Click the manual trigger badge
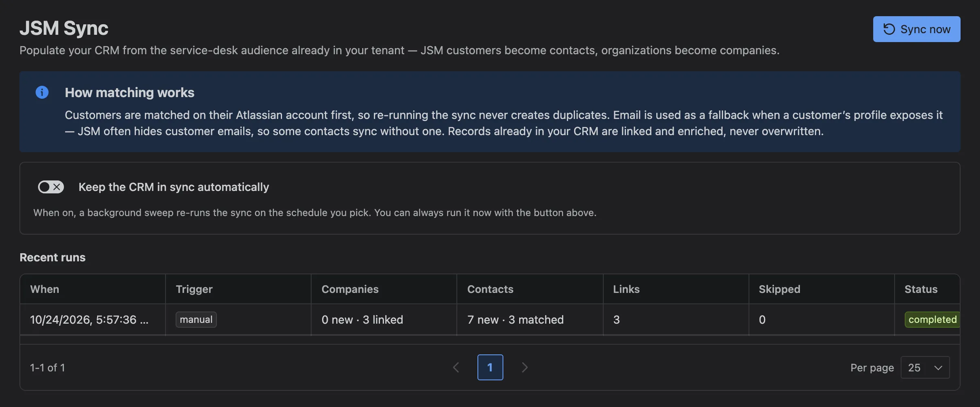This screenshot has width=980, height=407. (196, 320)
